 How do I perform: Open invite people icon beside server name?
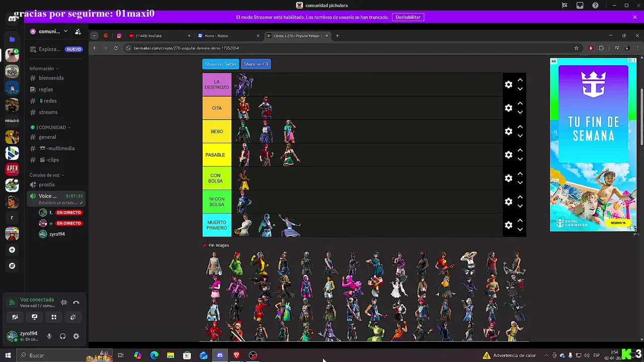[78, 31]
